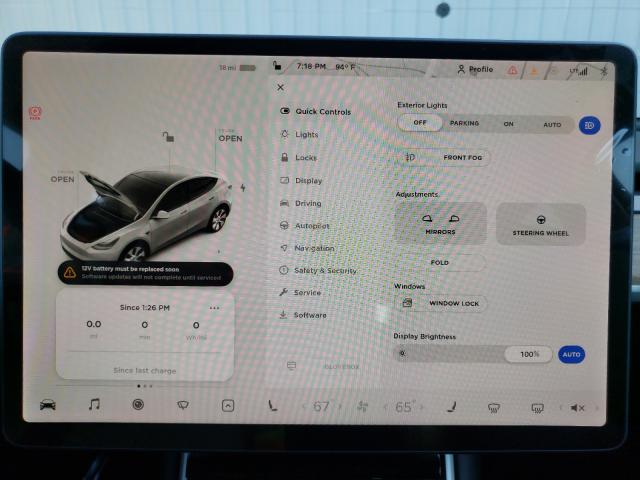Tap the display brightness slider
This screenshot has width=640, height=480.
point(473,353)
